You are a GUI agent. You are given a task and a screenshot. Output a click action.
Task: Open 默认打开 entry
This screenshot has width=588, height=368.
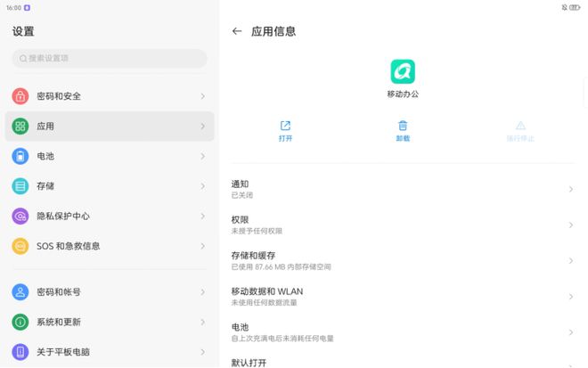tap(403, 361)
